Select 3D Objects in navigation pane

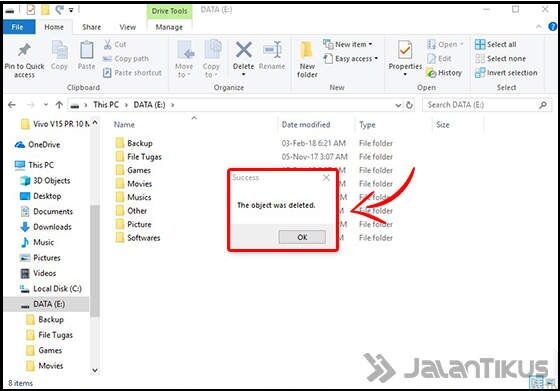(x=45, y=181)
